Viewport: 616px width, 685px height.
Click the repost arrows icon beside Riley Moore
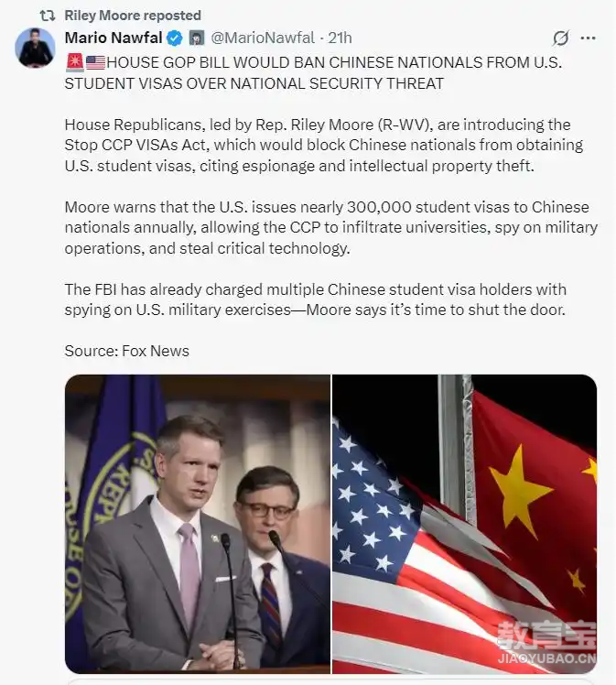click(48, 16)
